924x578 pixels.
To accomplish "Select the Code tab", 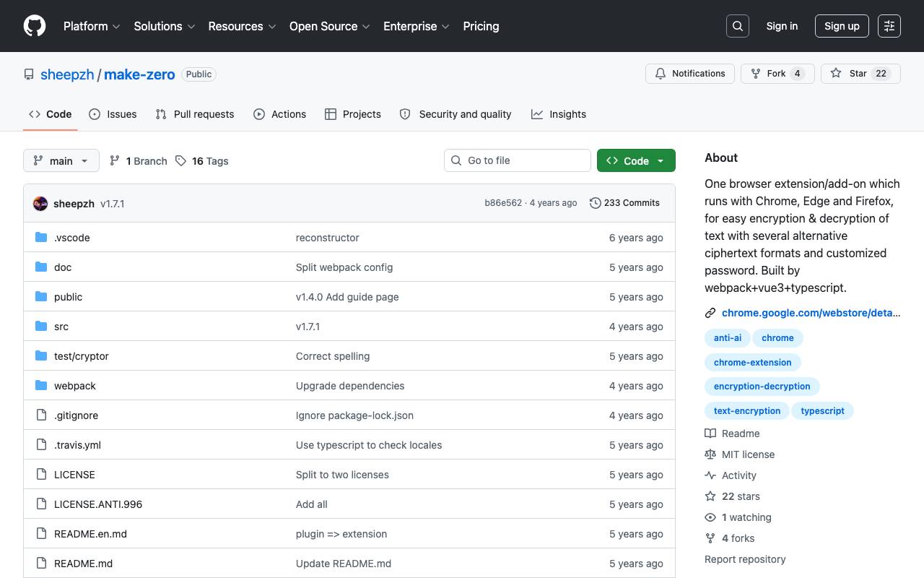I will (51, 114).
